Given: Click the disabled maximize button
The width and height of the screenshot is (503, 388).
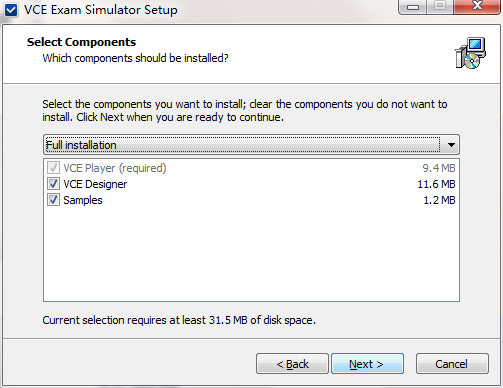Looking at the screenshot, I should [x=440, y=7].
